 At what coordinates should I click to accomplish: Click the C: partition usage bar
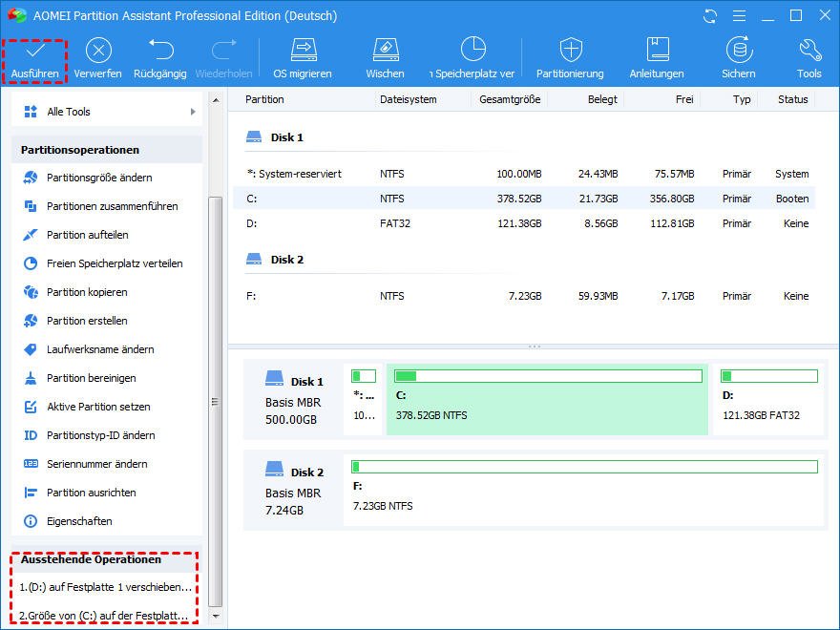pyautogui.click(x=548, y=376)
